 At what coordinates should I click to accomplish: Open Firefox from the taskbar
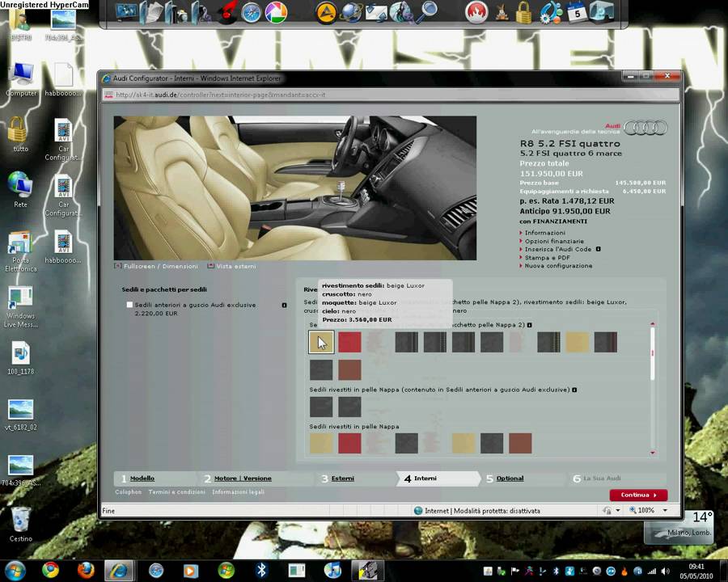[86, 570]
